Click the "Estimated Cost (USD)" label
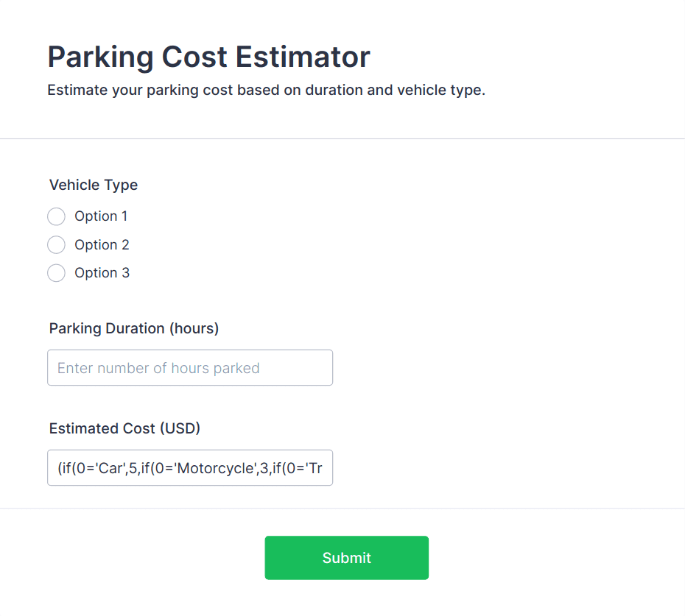The width and height of the screenshot is (685, 616). [124, 428]
